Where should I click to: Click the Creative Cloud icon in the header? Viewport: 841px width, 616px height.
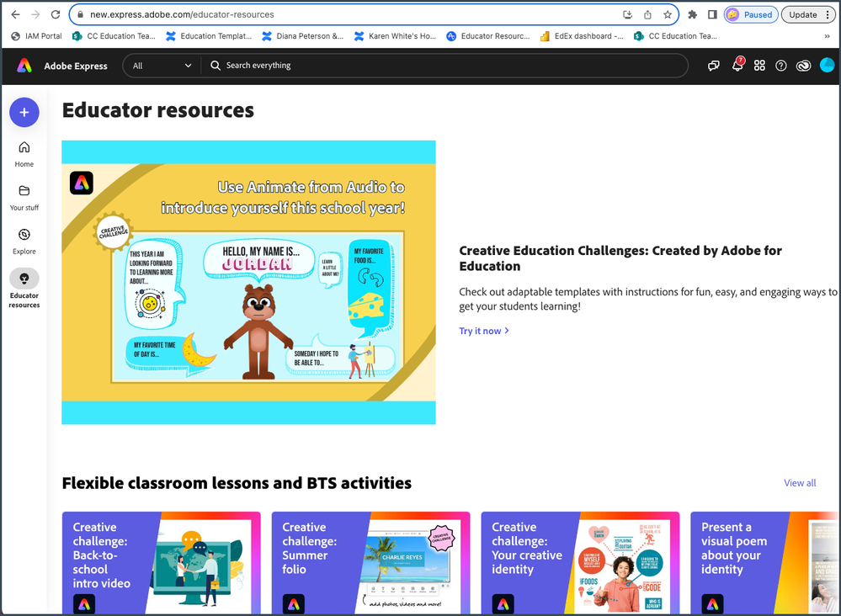[x=803, y=65]
